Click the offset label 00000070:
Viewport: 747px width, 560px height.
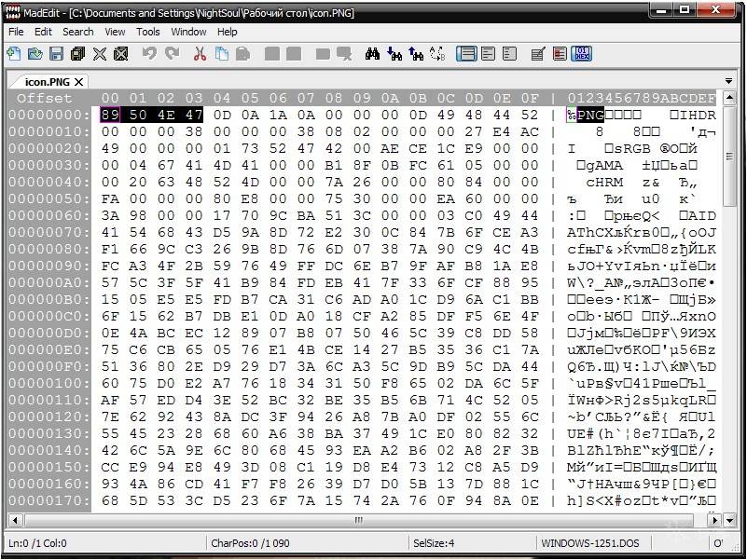pyautogui.click(x=49, y=232)
